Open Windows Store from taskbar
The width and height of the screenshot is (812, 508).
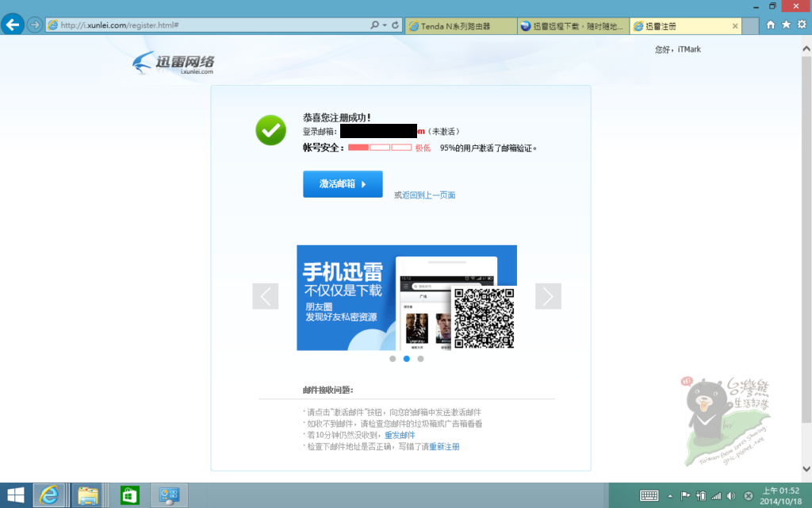(129, 495)
